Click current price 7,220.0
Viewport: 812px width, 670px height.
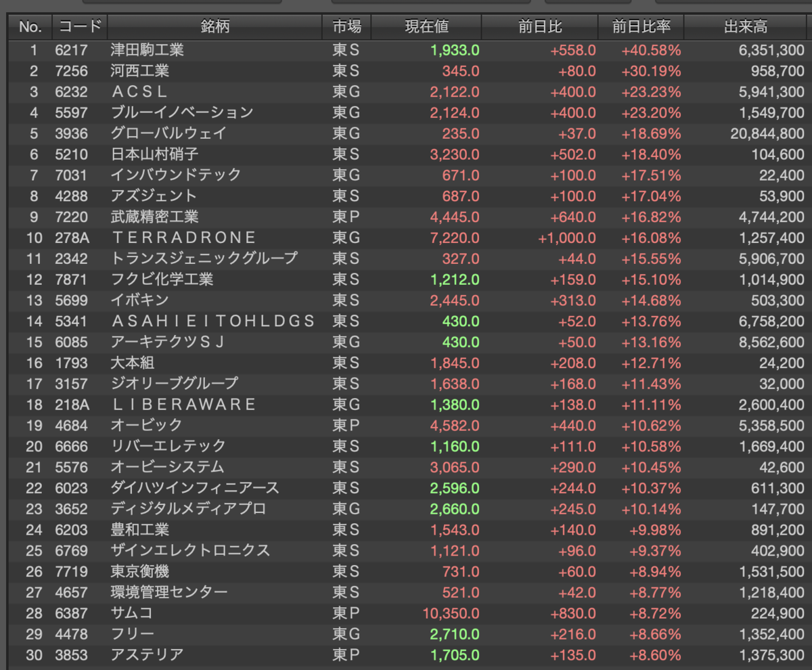pyautogui.click(x=455, y=238)
